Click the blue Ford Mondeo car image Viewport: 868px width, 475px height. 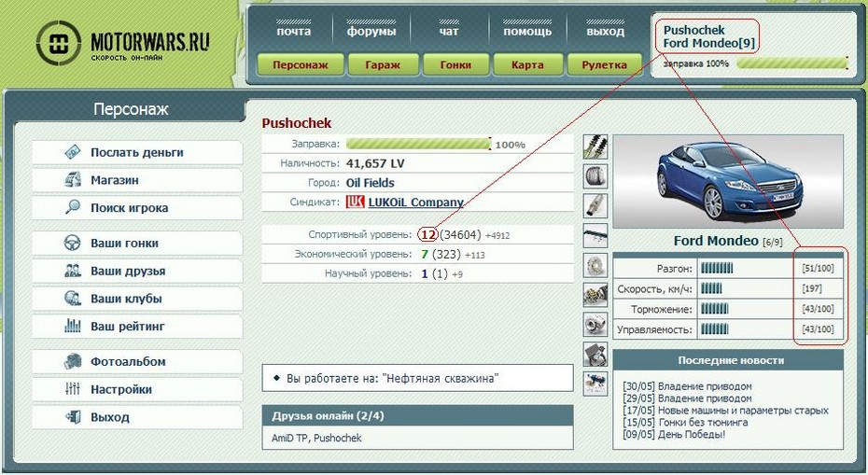click(x=730, y=180)
